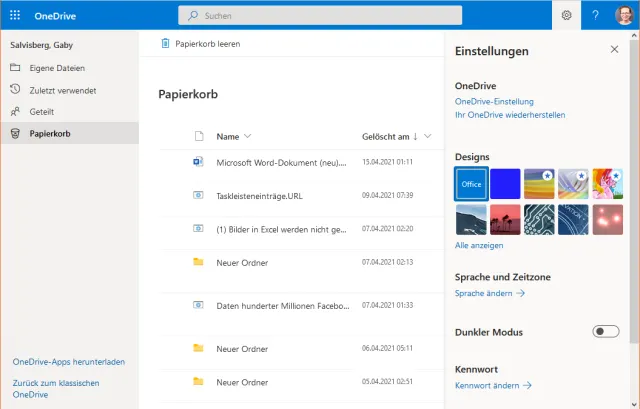Open Eigene Dateien in sidebar
Viewport: 640px width, 409px height.
click(57, 68)
